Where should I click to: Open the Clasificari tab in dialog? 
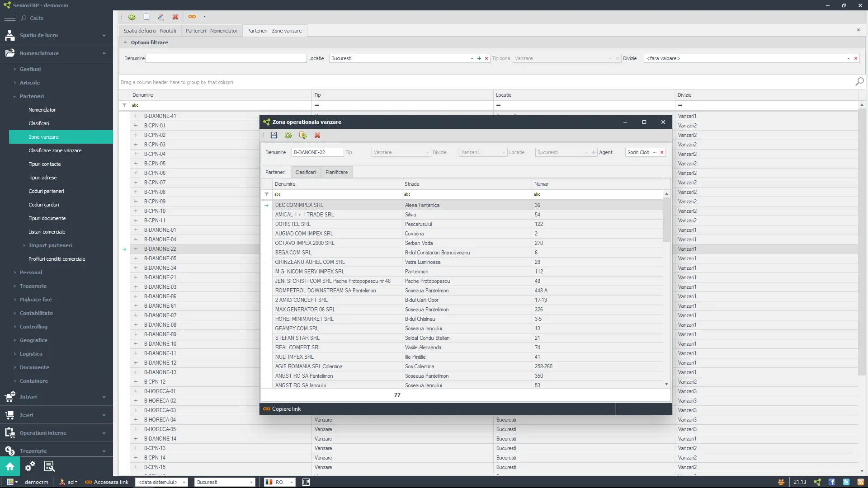tap(306, 172)
